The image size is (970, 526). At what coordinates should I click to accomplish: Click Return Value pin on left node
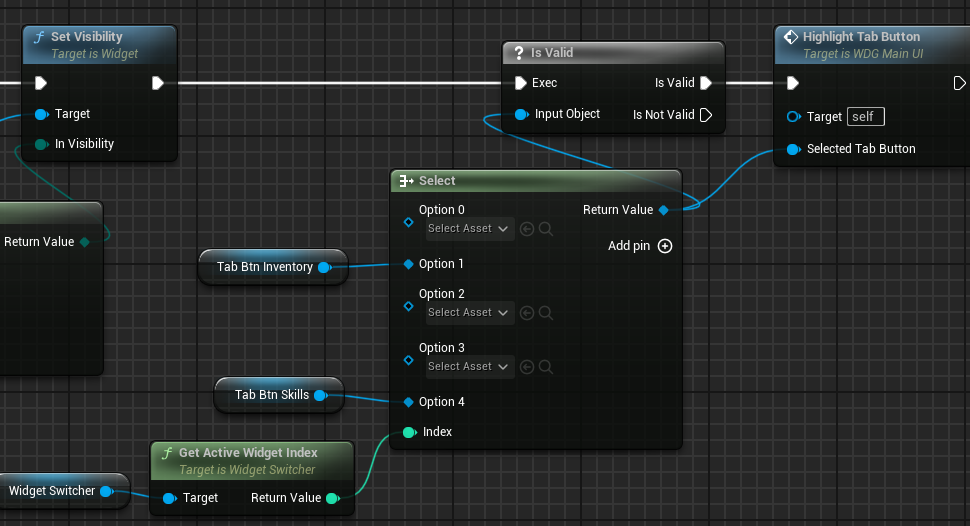(85, 242)
